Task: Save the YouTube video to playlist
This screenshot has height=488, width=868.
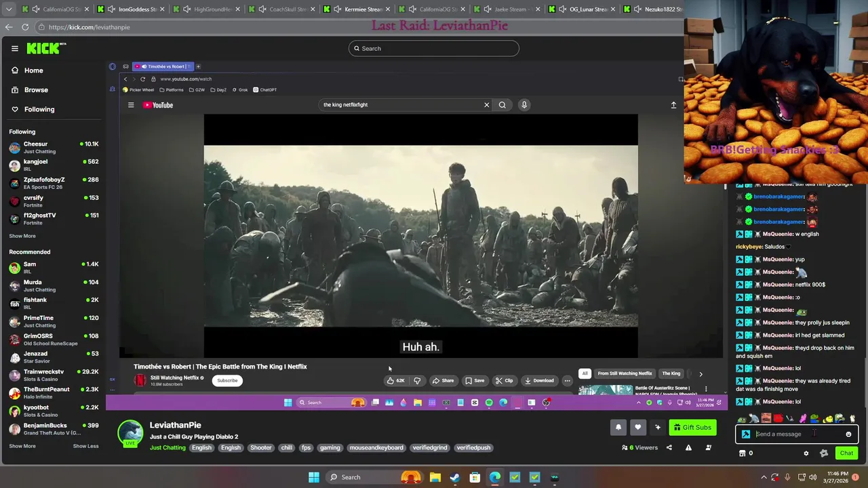Action: click(475, 381)
